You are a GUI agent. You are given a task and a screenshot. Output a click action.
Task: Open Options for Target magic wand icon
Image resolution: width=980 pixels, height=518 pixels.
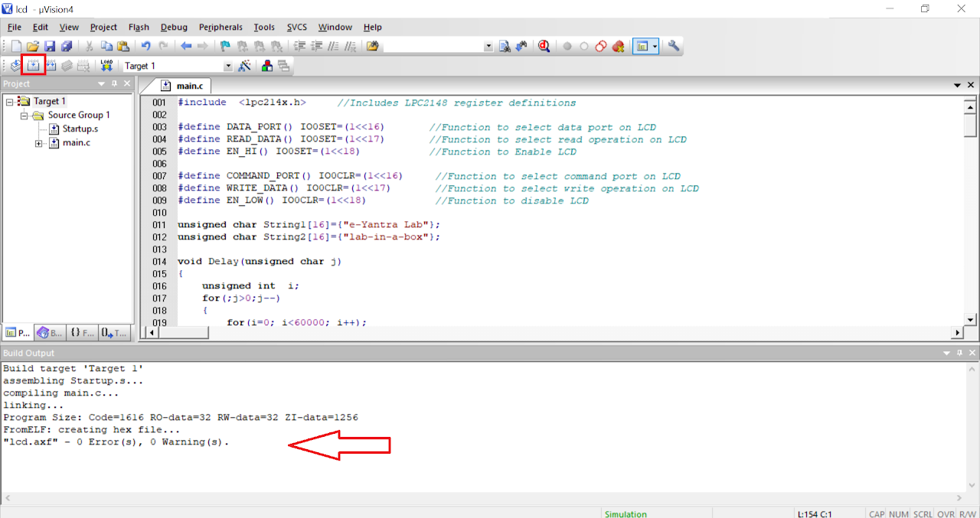pyautogui.click(x=244, y=66)
